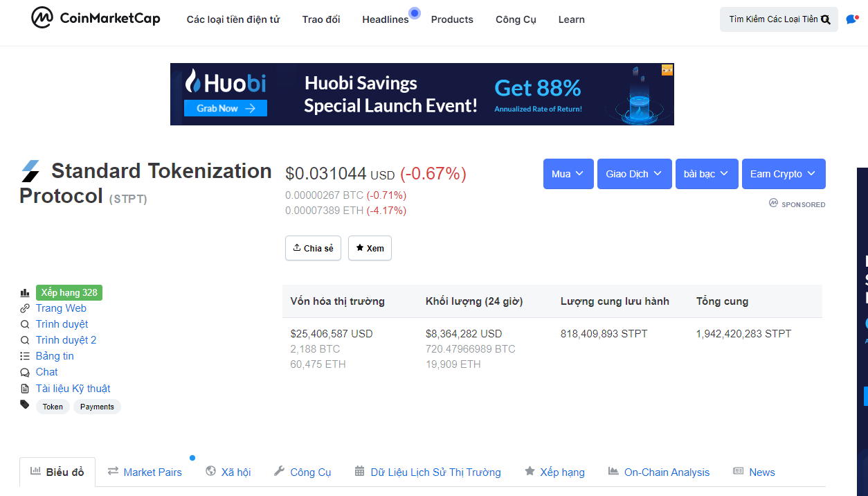
Task: Click list icon beside Bảng tin
Action: (x=25, y=356)
